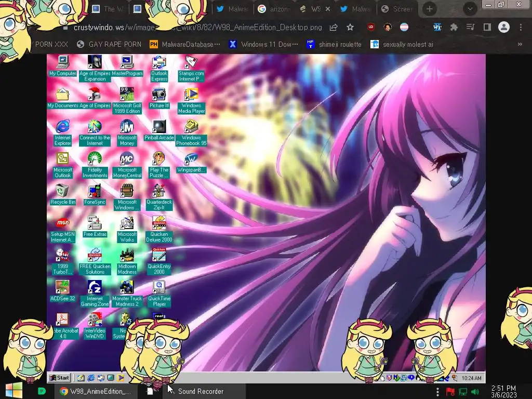Open shimeji roulette bookmark

click(x=334, y=44)
